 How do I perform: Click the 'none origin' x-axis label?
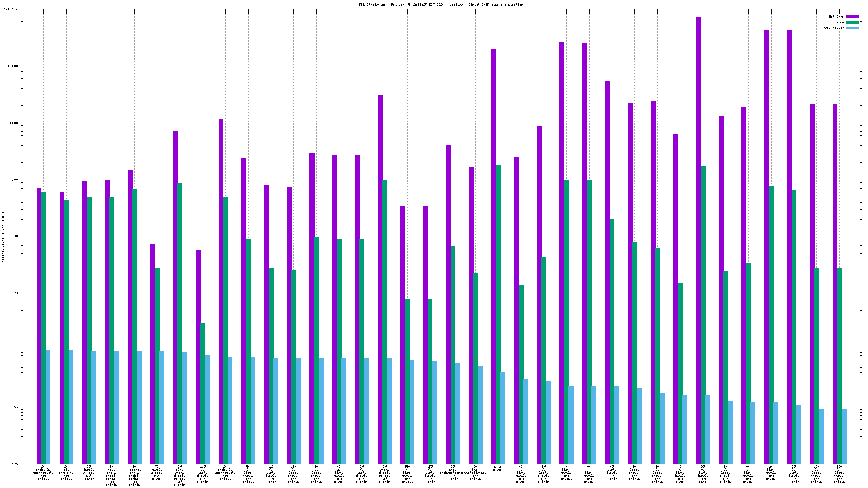(498, 468)
